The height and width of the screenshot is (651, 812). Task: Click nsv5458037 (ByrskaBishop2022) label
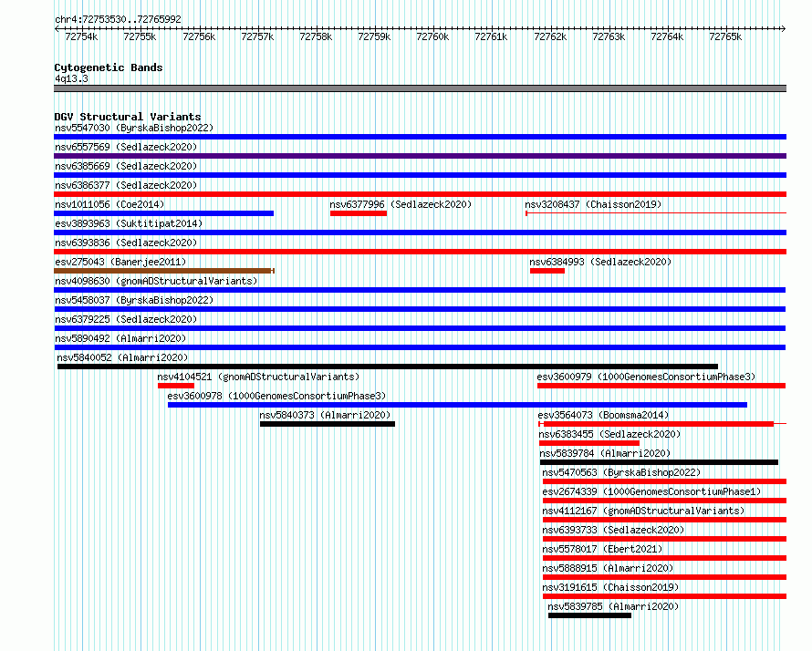[x=134, y=300]
